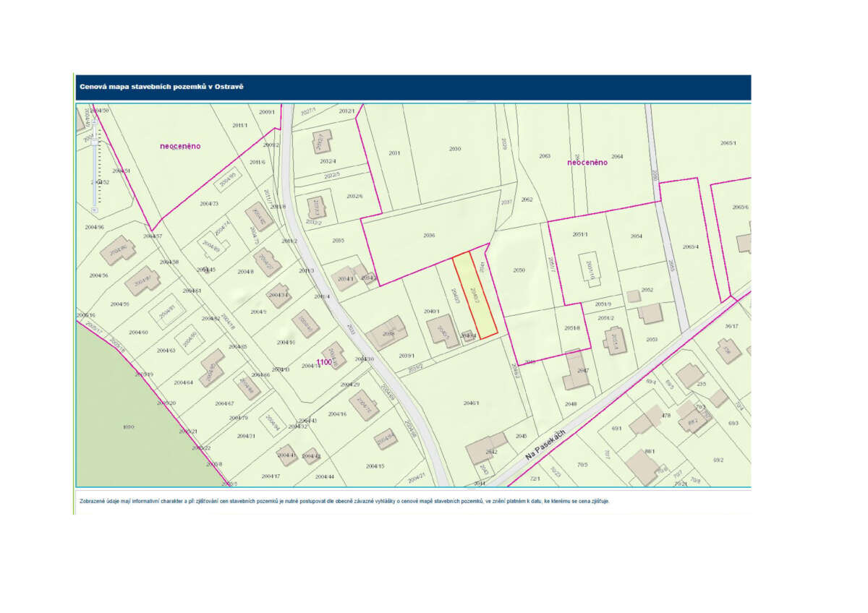Select parcel 2062 on the map
This screenshot has width=868, height=613.
527,200
